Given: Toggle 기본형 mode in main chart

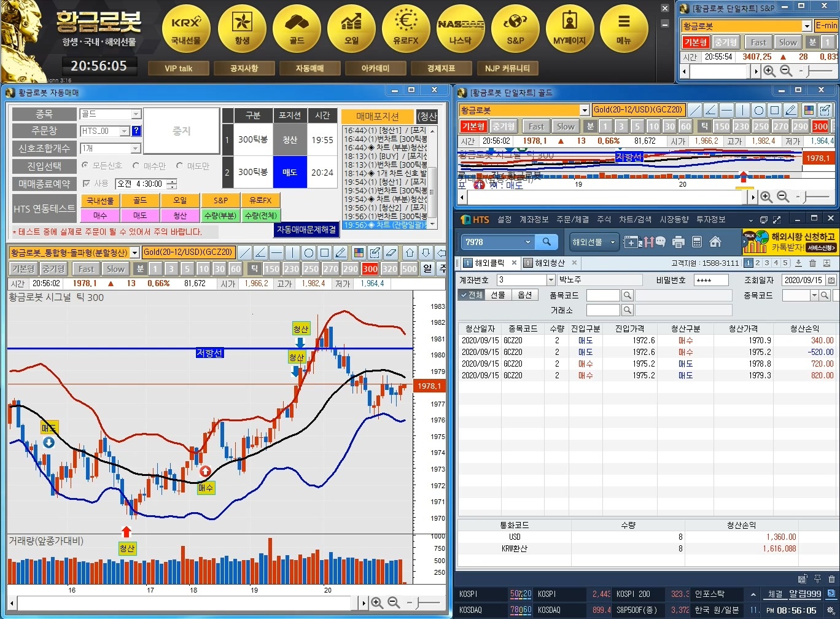Looking at the screenshot, I should pos(23,269).
